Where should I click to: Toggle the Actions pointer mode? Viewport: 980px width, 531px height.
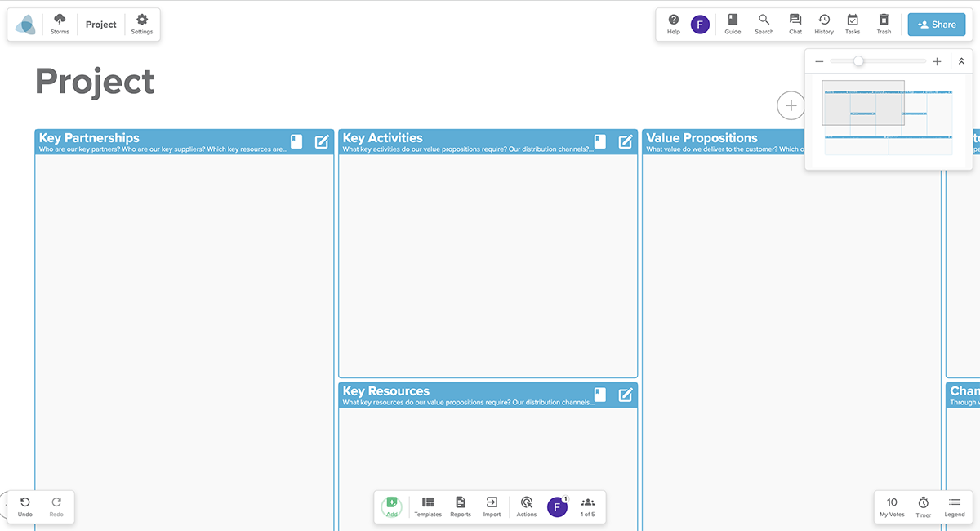pyautogui.click(x=526, y=506)
